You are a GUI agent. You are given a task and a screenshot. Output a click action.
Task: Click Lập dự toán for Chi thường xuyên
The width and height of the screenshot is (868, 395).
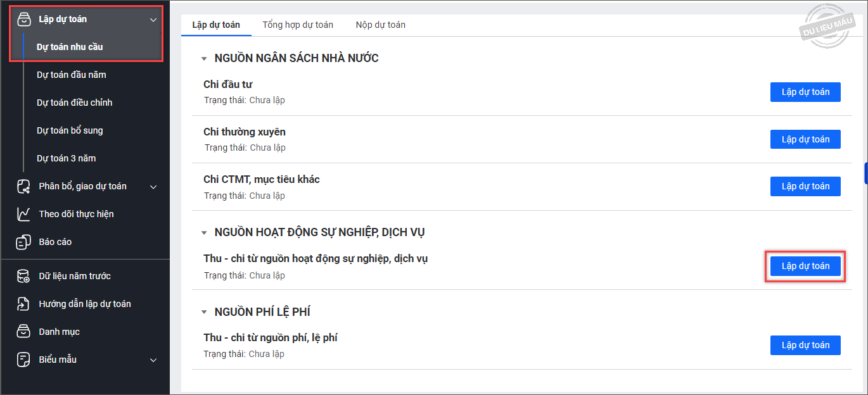pos(805,139)
